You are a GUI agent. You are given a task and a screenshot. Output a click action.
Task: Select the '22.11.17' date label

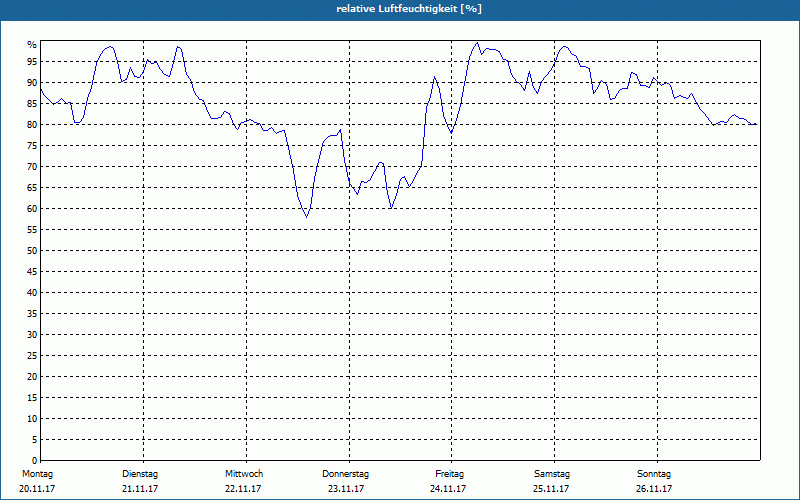(243, 489)
